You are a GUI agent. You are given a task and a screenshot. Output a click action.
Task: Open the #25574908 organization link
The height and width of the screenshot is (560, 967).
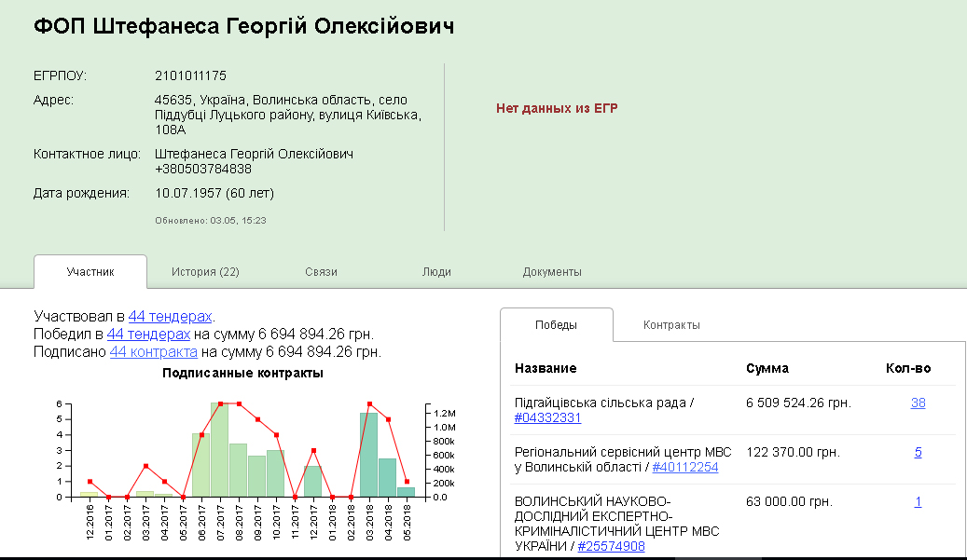(611, 546)
